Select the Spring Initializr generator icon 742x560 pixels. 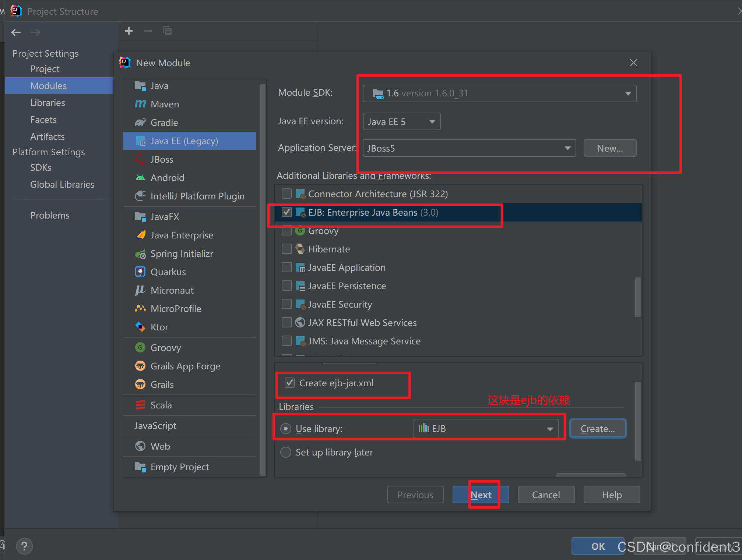[x=140, y=254]
